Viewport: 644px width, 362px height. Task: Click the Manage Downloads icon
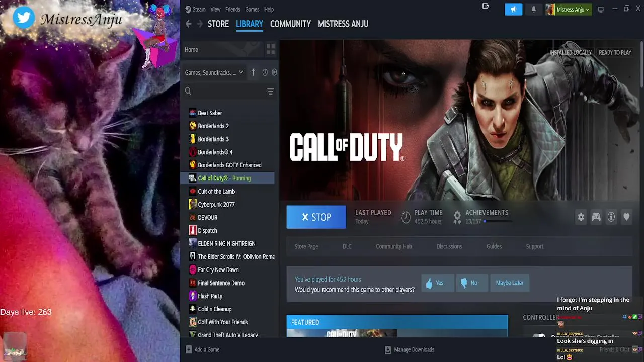(388, 349)
